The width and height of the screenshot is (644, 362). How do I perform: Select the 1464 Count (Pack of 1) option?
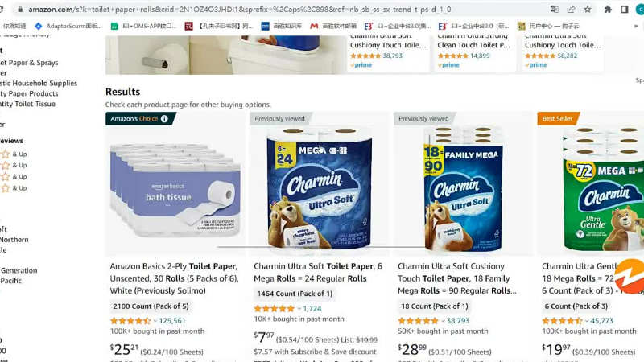[x=295, y=294]
